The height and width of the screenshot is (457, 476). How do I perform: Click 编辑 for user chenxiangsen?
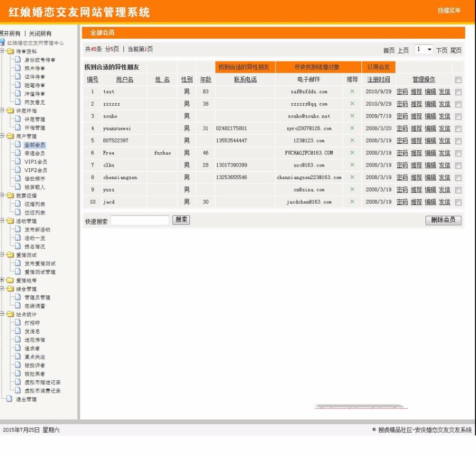[x=430, y=177]
